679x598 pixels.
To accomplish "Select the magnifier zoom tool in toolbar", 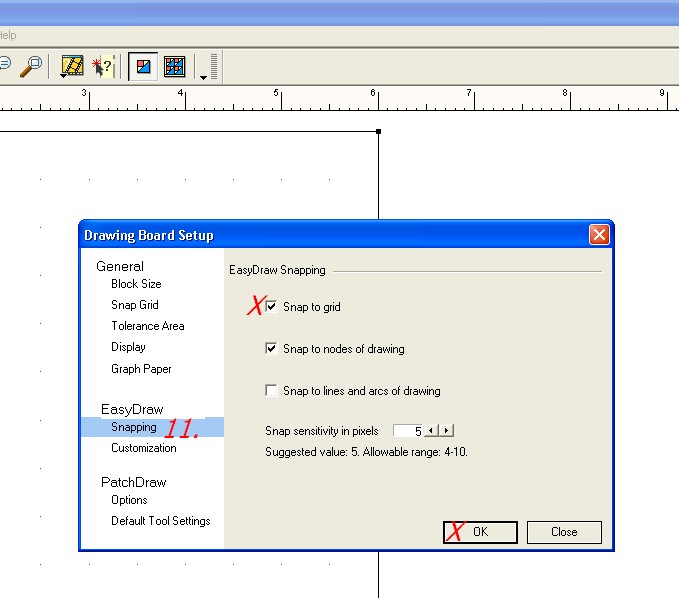I will 31,66.
